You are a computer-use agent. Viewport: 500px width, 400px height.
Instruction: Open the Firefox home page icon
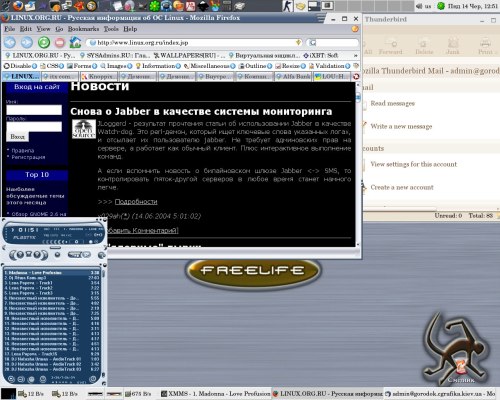75,42
